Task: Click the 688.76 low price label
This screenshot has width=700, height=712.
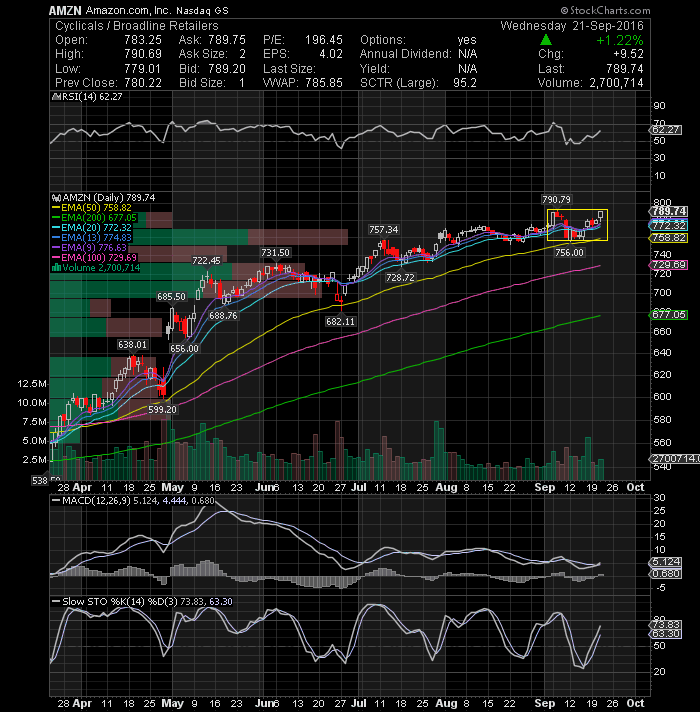Action: (223, 316)
